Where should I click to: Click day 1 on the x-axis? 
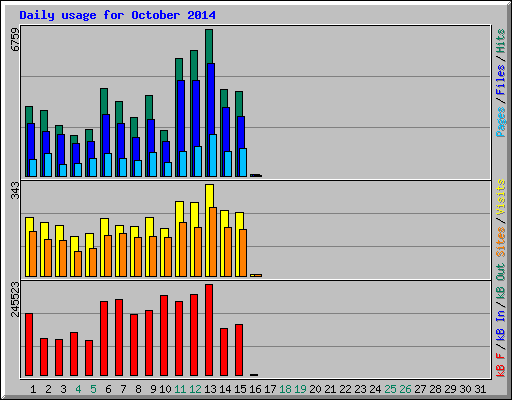[33, 389]
